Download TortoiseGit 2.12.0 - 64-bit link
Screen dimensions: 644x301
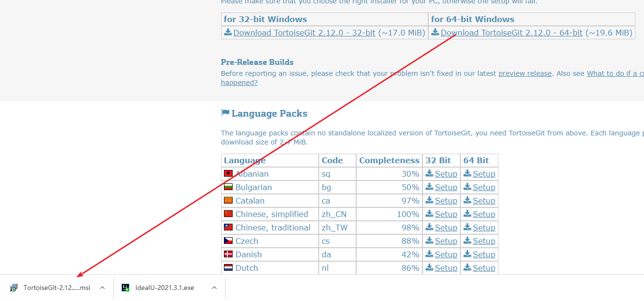[x=511, y=33]
